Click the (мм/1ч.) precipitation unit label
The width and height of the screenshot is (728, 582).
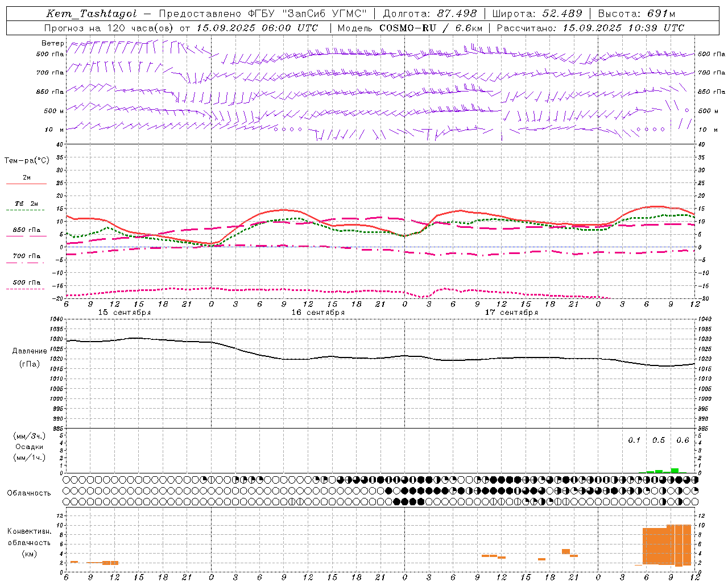[30, 458]
